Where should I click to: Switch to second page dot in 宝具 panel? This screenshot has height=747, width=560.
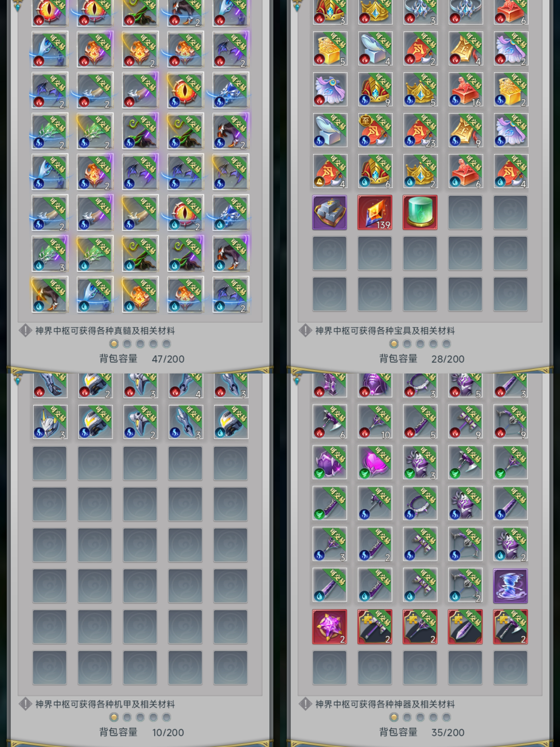point(407,344)
